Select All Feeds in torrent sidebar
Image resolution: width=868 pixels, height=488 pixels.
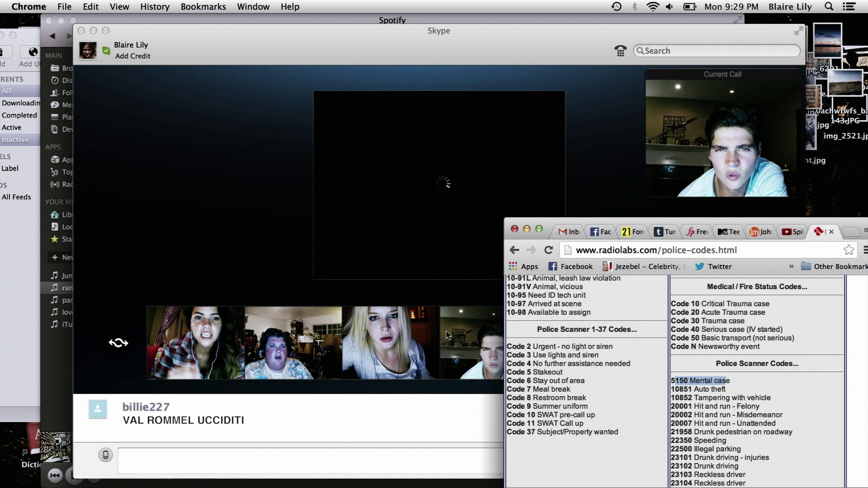coord(16,197)
